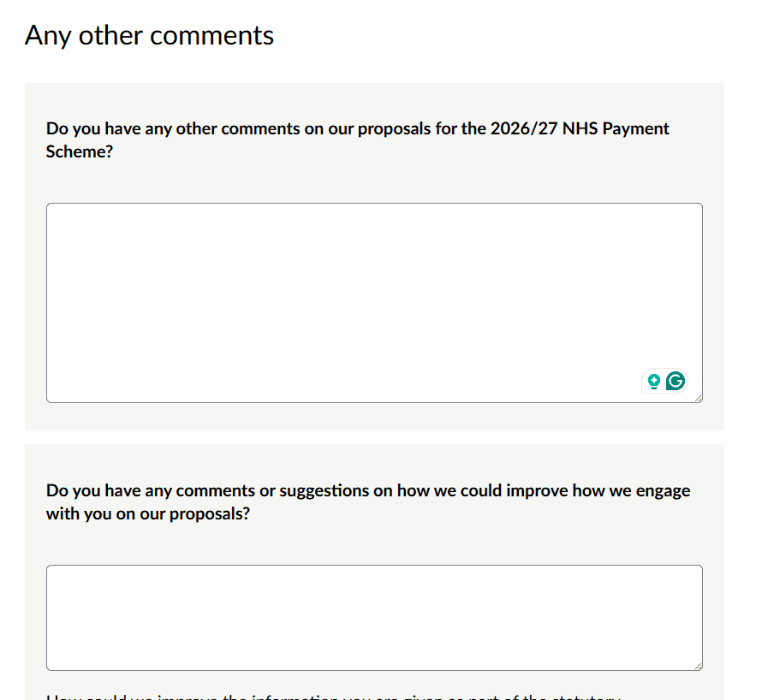Click the cut-off "How could we improve" text

(x=334, y=697)
